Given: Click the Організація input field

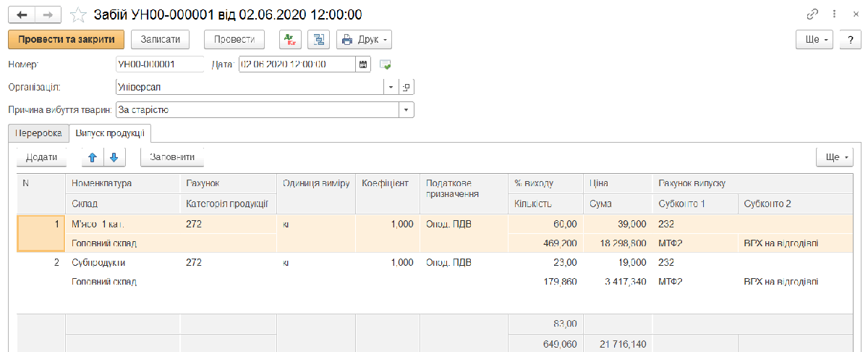Looking at the screenshot, I should 250,88.
